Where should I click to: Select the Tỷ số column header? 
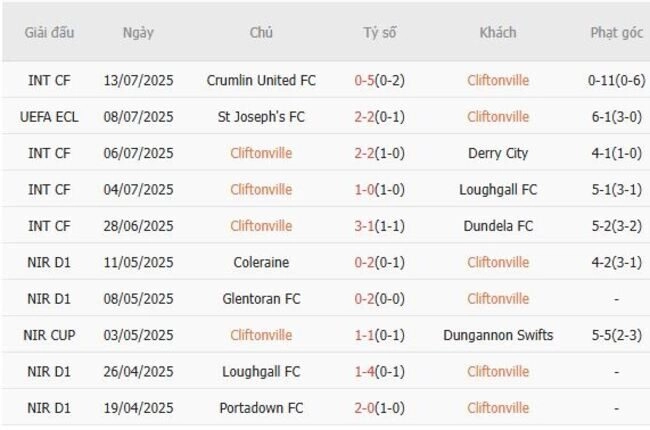click(x=379, y=32)
